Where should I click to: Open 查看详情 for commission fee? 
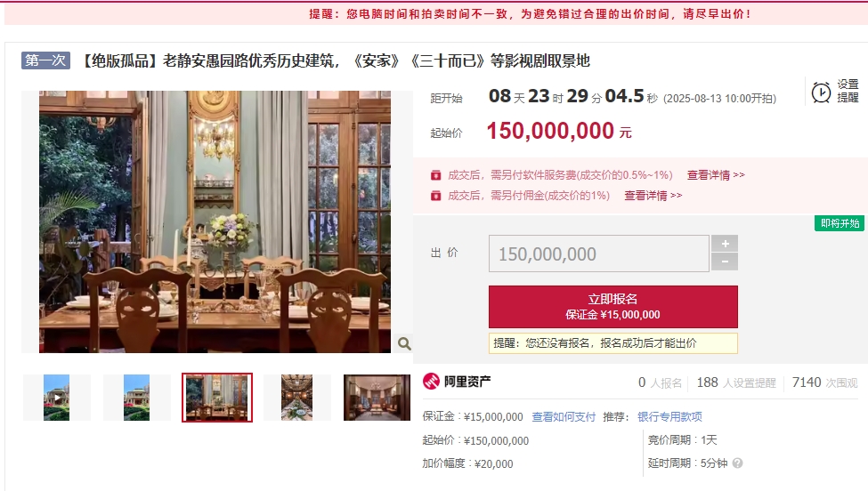tap(653, 196)
